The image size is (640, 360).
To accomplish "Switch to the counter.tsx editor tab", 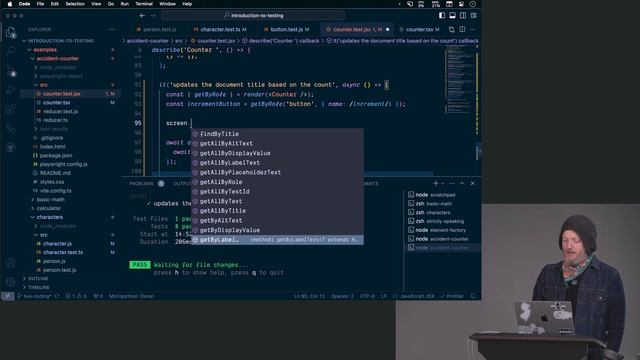I will coord(419,29).
